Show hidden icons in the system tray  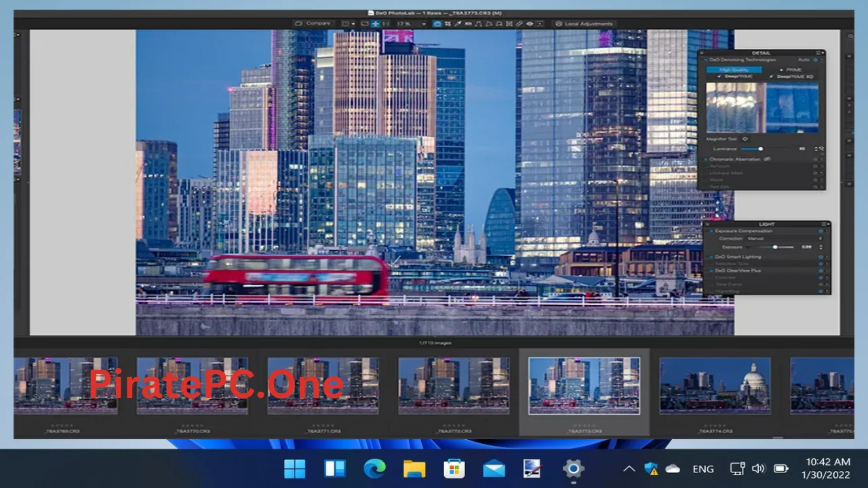click(x=629, y=468)
